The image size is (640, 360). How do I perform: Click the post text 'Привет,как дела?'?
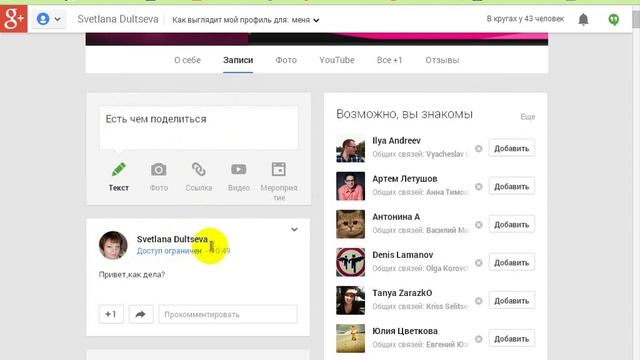(132, 274)
